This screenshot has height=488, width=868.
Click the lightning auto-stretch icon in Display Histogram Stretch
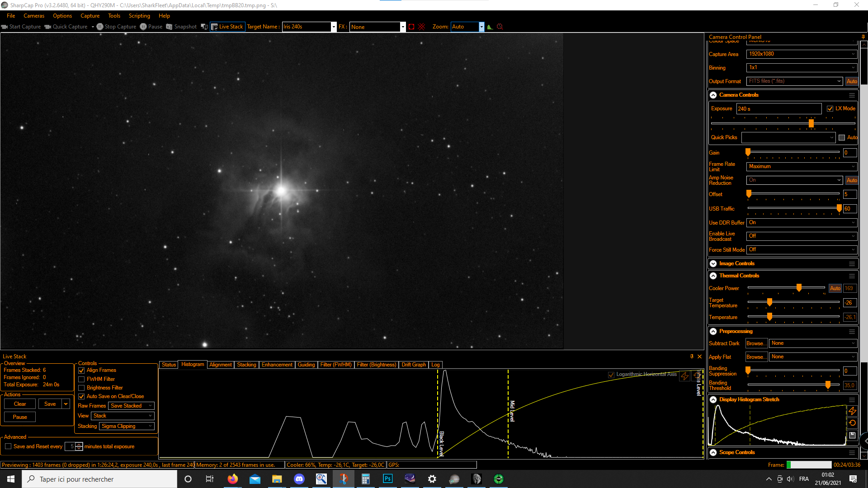point(852,411)
